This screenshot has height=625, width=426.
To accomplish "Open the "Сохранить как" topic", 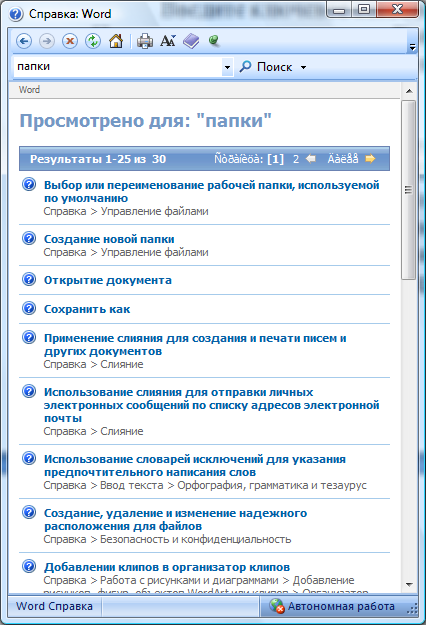I will click(x=87, y=309).
